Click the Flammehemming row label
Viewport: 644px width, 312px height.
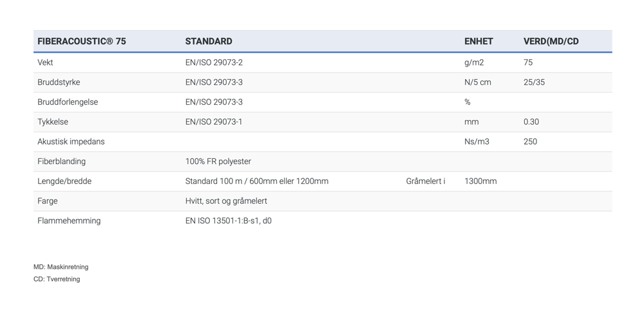[69, 221]
